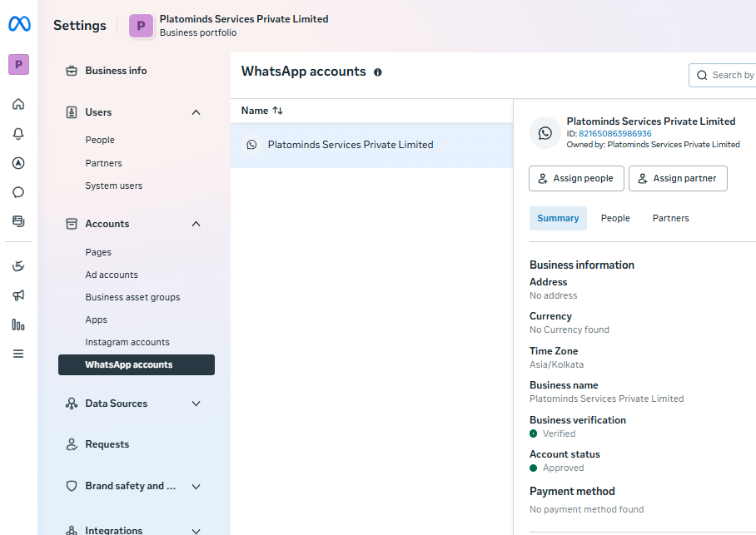Switch to the People tab
Screen dimensions: 756x535
[615, 218]
